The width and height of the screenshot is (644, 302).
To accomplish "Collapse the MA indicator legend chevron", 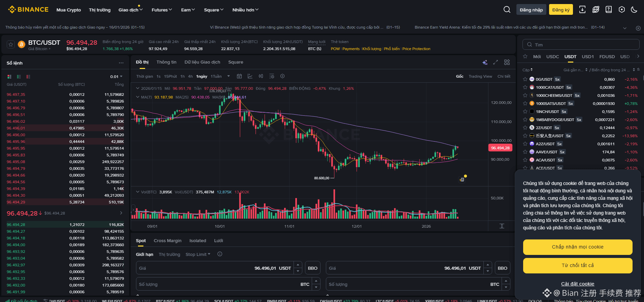I will point(137,97).
